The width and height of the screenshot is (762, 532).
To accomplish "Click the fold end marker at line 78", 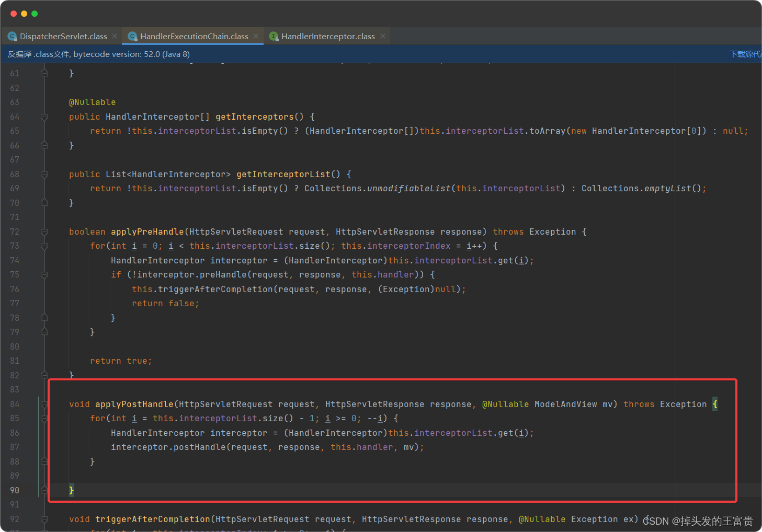I will click(x=44, y=318).
